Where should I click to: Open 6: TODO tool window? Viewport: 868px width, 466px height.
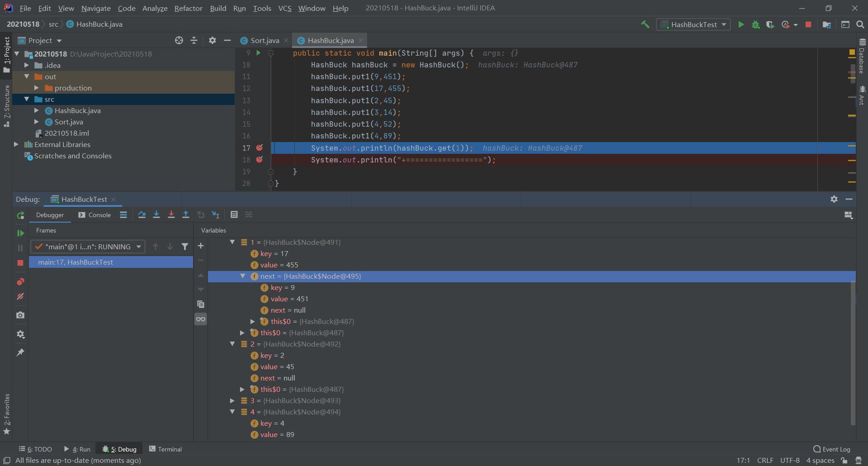pos(35,449)
